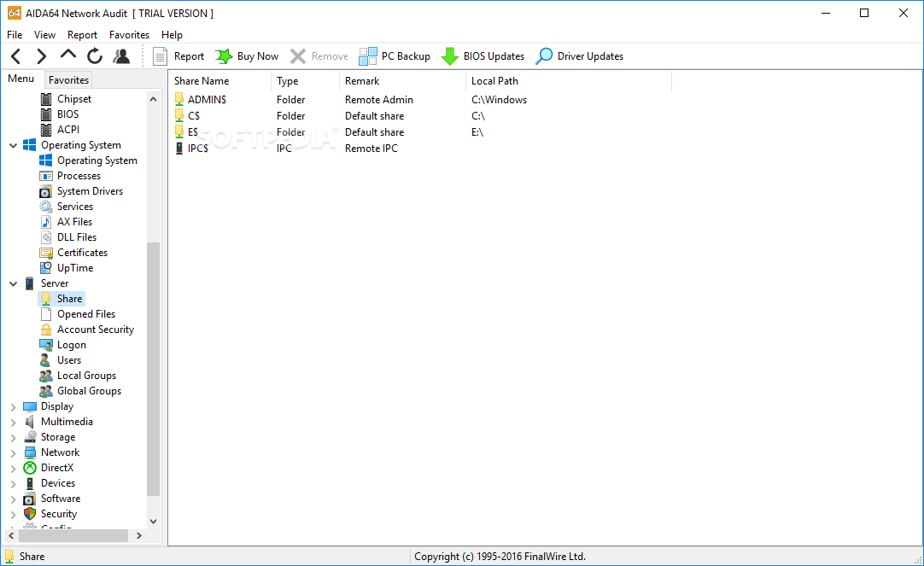Select Operating System child item
This screenshot has height=566, width=924.
click(96, 160)
